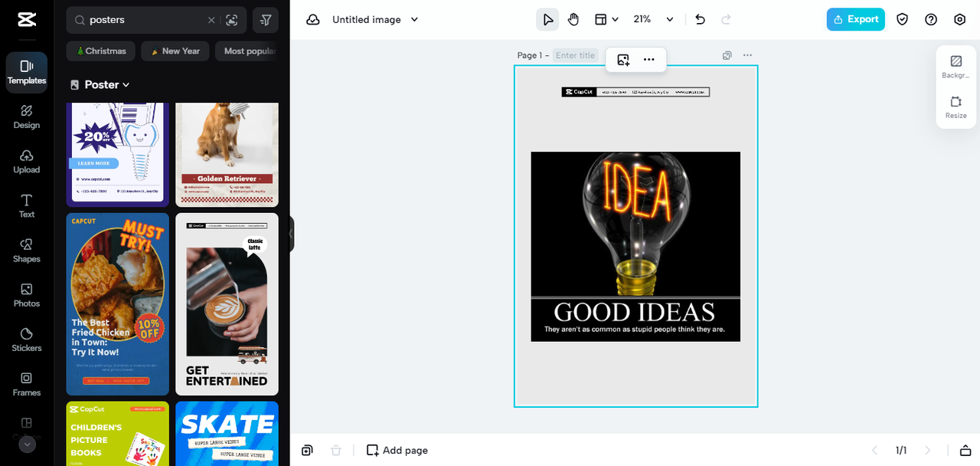The height and width of the screenshot is (466, 980).
Task: Open the Upload panel
Action: click(x=27, y=162)
